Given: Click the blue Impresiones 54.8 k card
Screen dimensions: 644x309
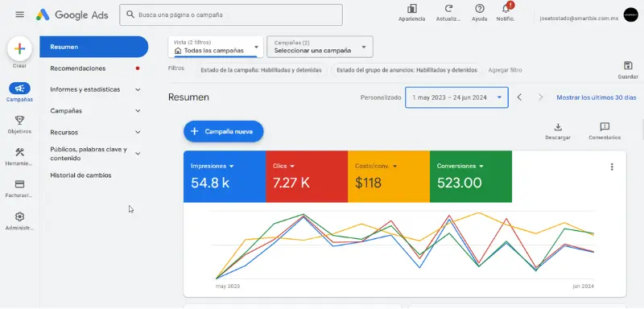Looking at the screenshot, I should click(x=225, y=176).
